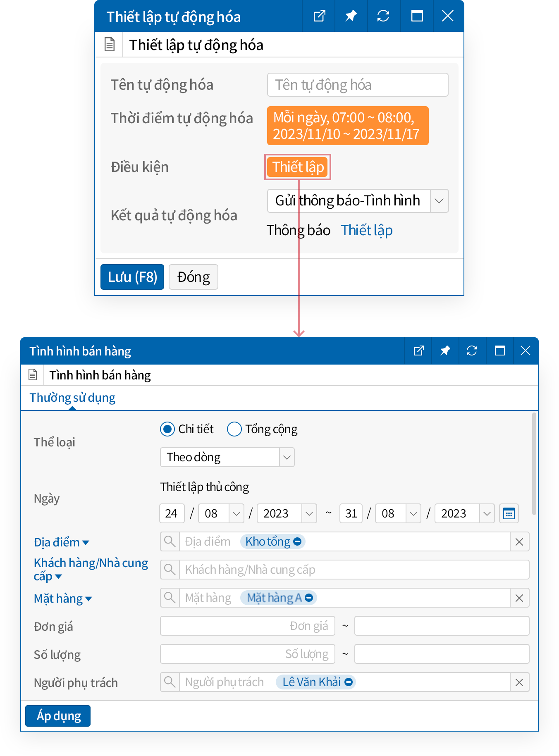Select the Tổng cộng radio option

coord(234,429)
